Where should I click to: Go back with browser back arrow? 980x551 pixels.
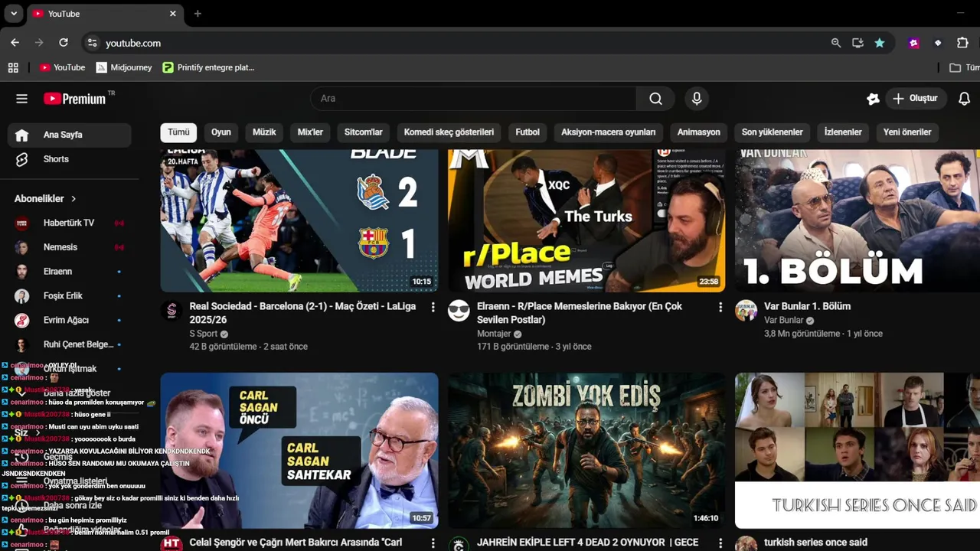15,43
